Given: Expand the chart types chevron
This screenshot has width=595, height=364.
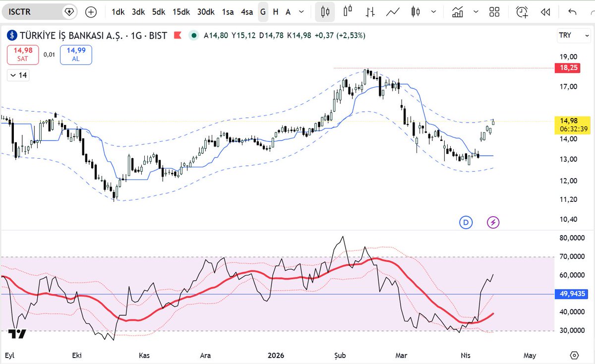Looking at the screenshot, I should pos(434,11).
